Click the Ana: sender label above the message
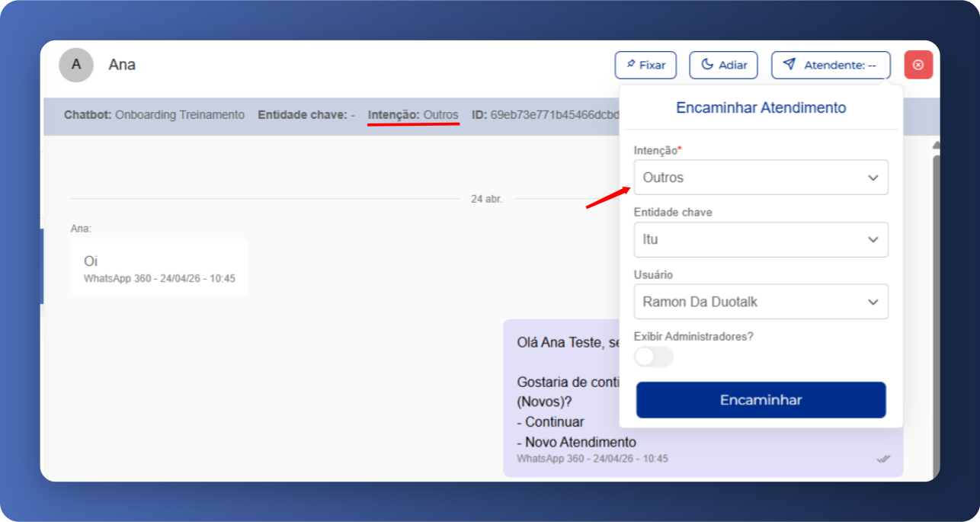The width and height of the screenshot is (980, 522). click(x=81, y=229)
